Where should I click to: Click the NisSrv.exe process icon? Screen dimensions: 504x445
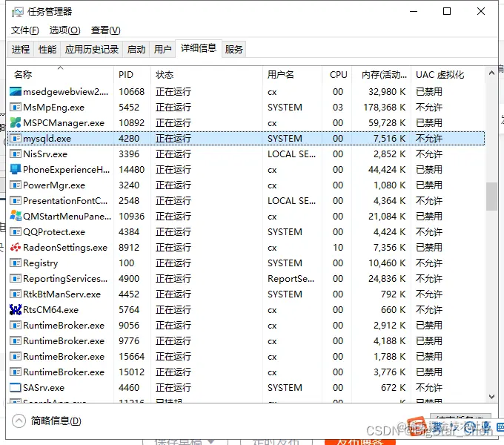[16, 154]
